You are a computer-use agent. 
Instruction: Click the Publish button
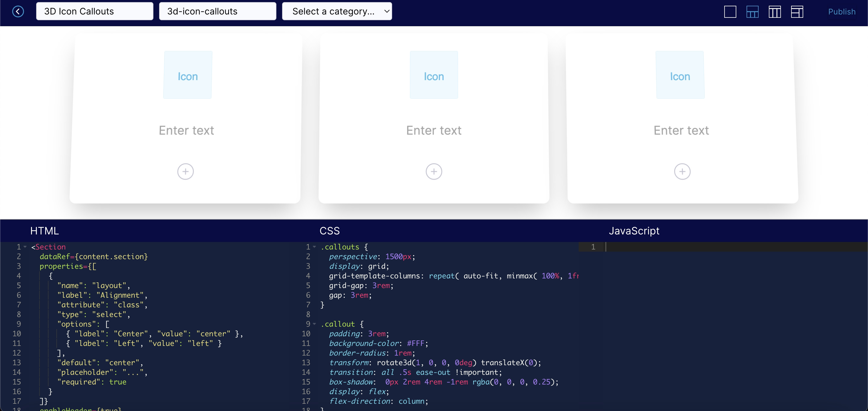[840, 11]
